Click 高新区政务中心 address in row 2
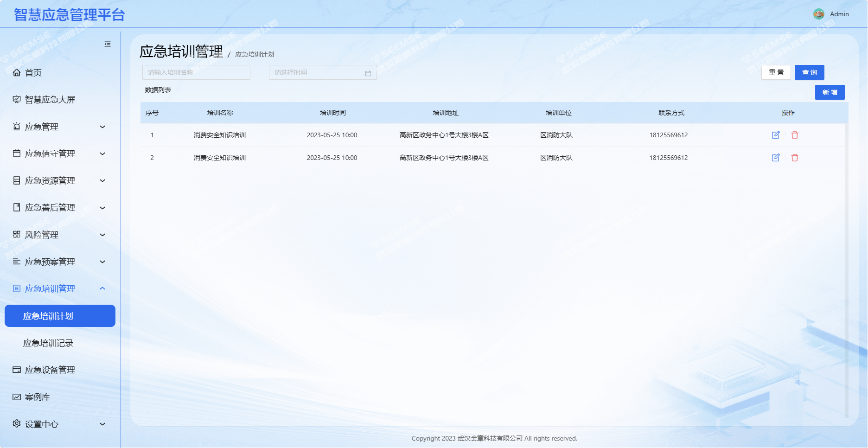The image size is (868, 448). point(444,158)
